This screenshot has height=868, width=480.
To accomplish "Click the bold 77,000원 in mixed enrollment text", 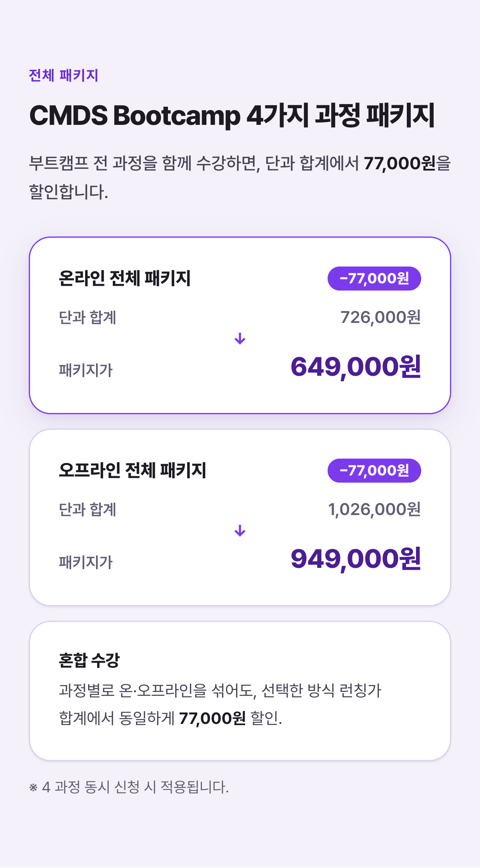I will (212, 718).
